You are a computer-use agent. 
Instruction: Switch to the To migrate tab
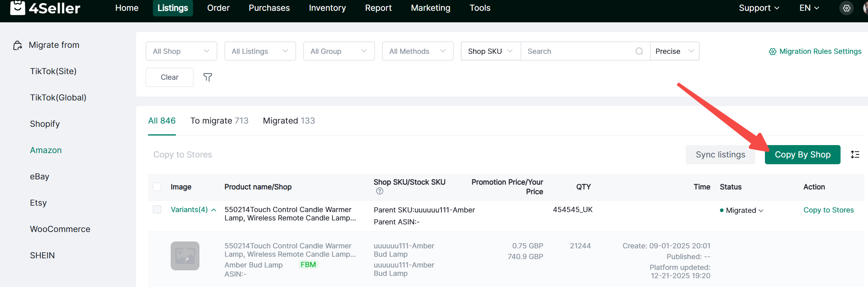(219, 121)
